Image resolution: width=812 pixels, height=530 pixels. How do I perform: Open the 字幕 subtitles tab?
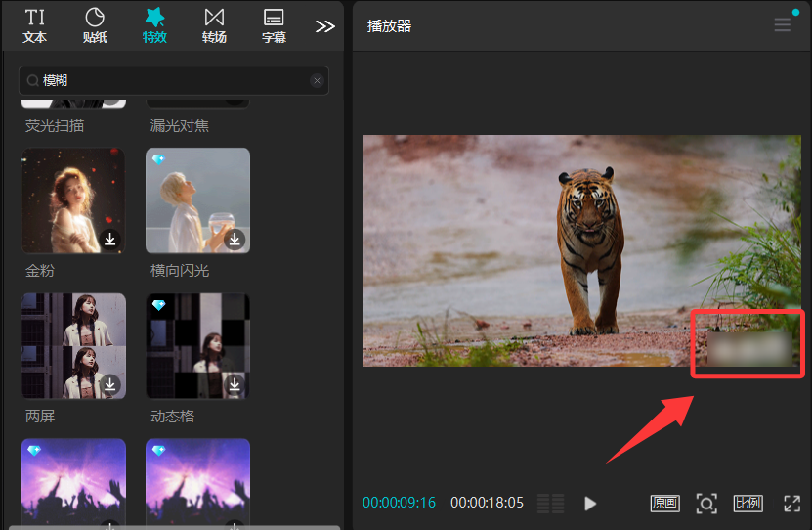point(274,25)
